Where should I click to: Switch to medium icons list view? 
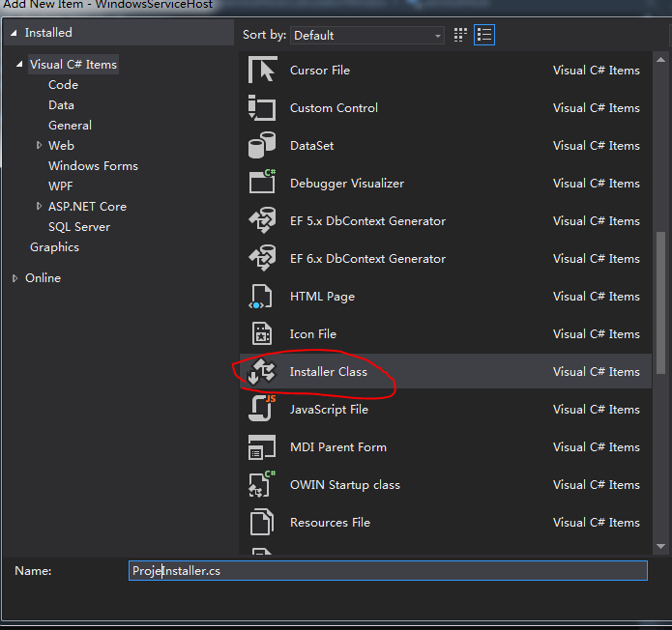coord(484,35)
